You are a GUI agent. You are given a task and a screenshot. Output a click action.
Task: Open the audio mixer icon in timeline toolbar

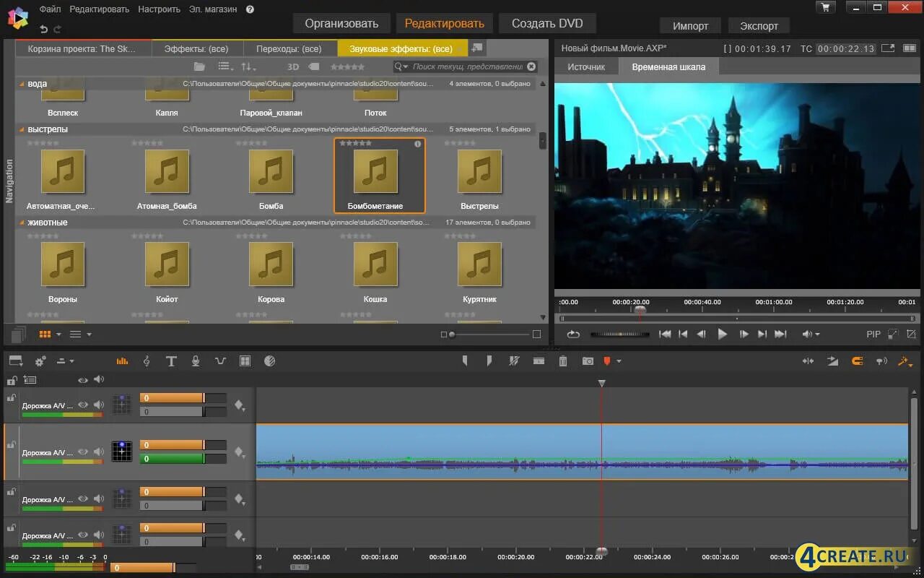click(122, 361)
